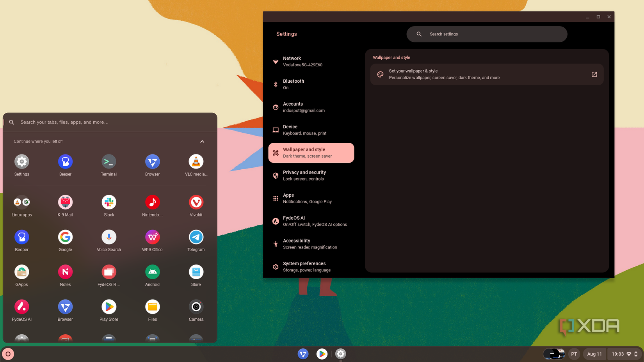Open Google Play Store from the shelf
Image resolution: width=644 pixels, height=362 pixels.
322,354
